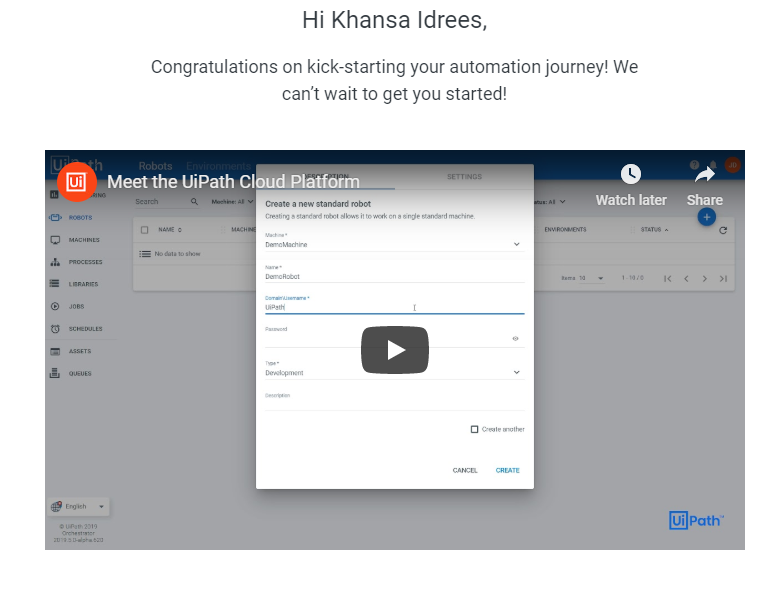Click the Hi Khansa Idrees greeting
781x609 pixels.
coord(394,20)
